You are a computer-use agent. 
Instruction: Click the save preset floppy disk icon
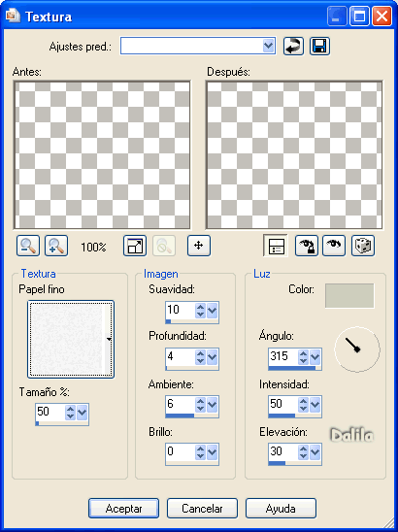(319, 47)
